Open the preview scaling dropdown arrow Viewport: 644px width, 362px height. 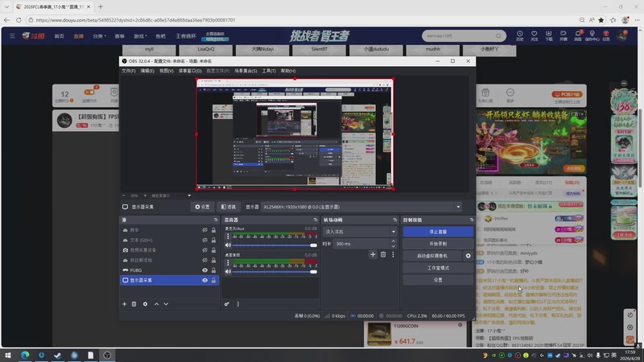pyautogui.click(x=189, y=195)
